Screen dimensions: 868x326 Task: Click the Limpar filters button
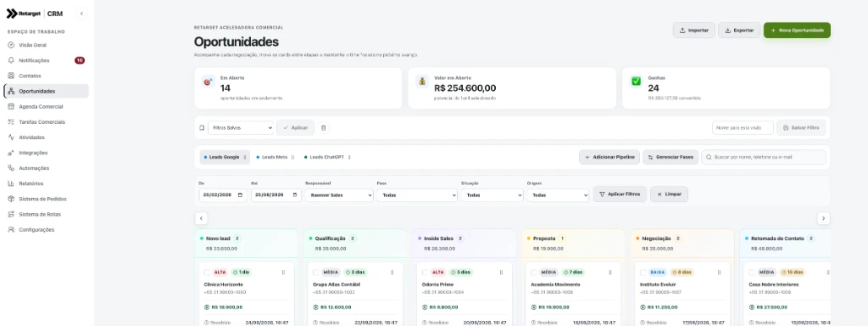pos(670,194)
